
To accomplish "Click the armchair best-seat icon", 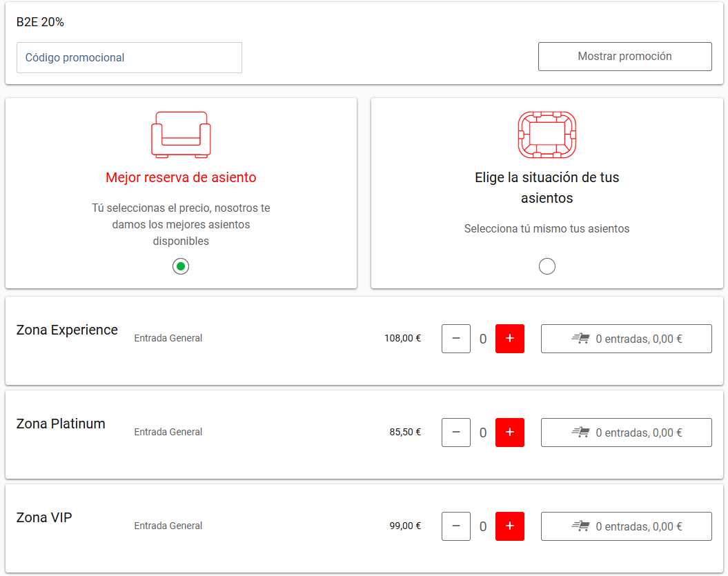I will click(181, 135).
